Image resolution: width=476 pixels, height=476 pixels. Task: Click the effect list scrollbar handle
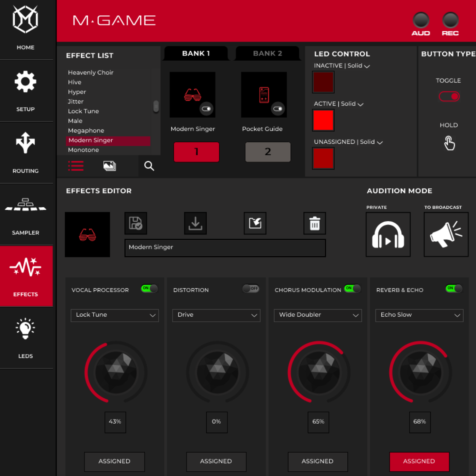click(156, 106)
